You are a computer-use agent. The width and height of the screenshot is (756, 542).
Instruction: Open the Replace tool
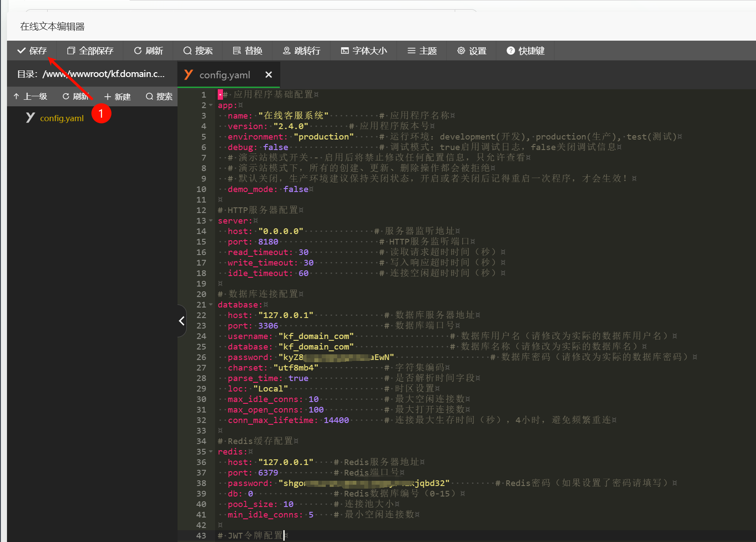point(247,51)
